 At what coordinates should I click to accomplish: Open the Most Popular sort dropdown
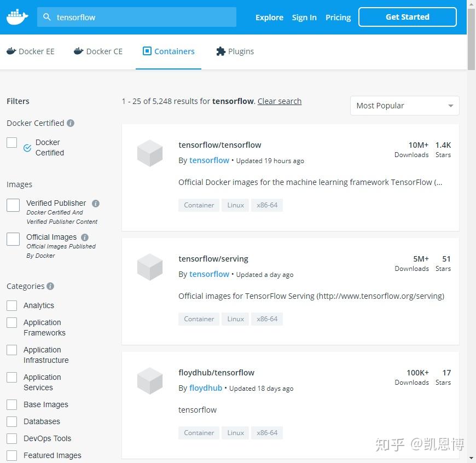pos(404,105)
